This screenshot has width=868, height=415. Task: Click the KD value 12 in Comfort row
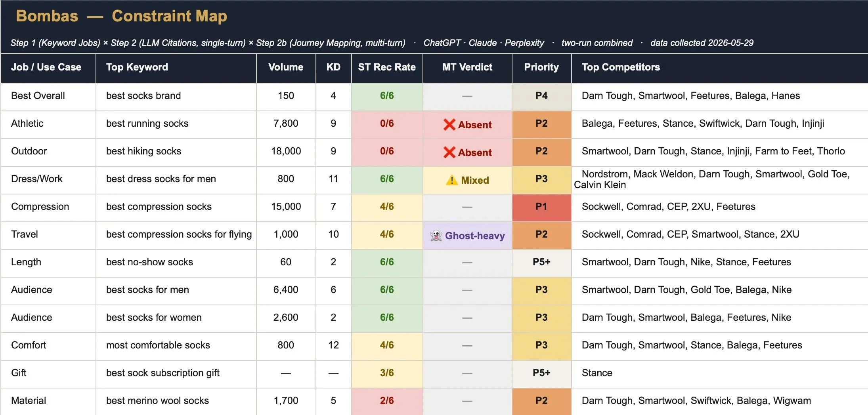(x=333, y=345)
